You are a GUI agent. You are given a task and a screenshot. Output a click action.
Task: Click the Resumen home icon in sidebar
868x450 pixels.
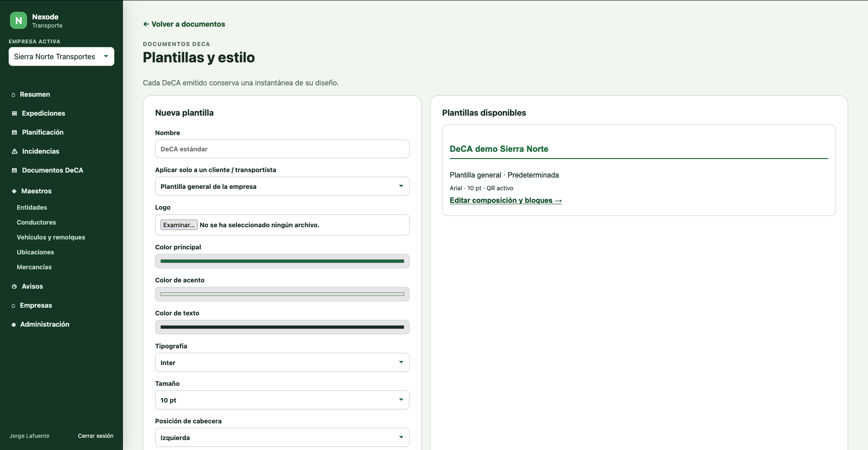14,94
